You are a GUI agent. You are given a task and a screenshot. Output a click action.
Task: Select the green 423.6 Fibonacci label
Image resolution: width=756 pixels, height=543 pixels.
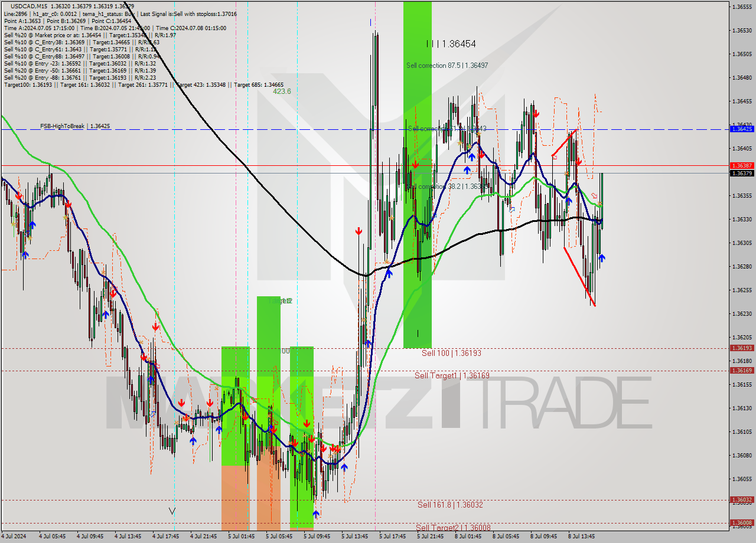pyautogui.click(x=282, y=91)
